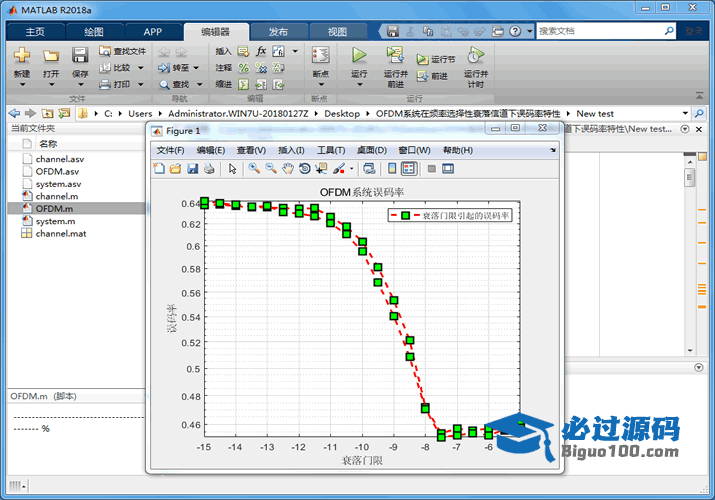Click Desktop in the folder path

pyautogui.click(x=342, y=113)
